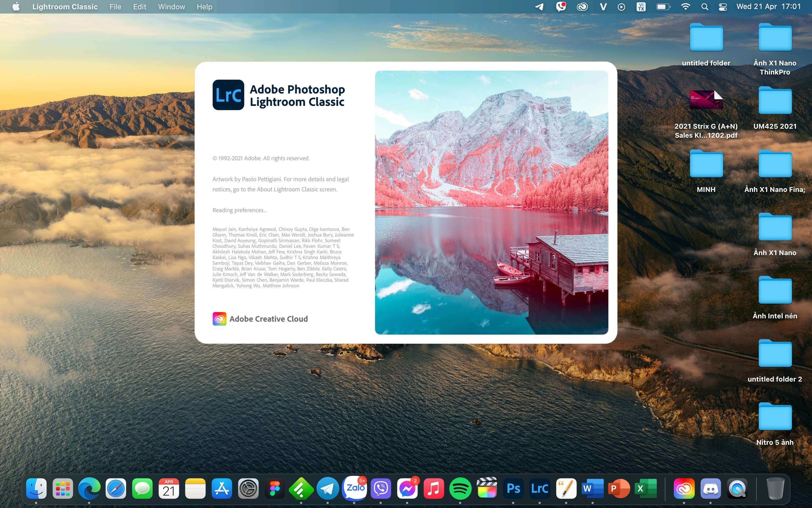Screen dimensions: 812x508
Task: Switch input source via VI TX icon
Action: pos(641,7)
